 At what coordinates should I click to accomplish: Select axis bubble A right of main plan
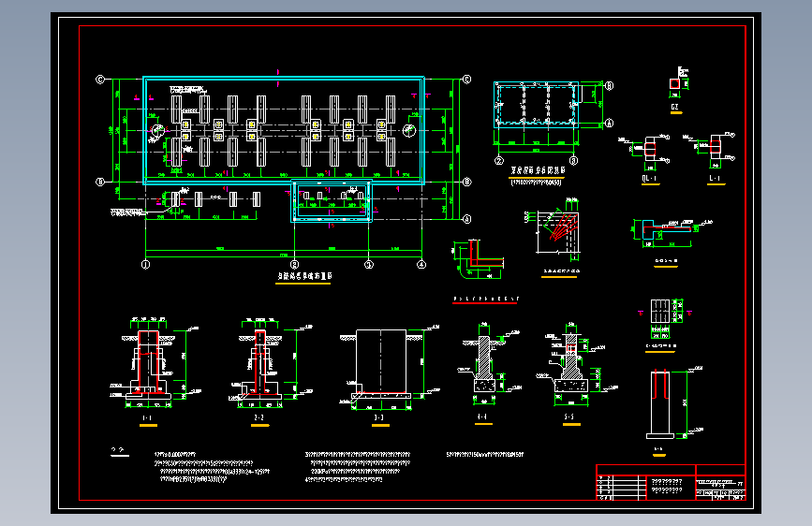point(466,219)
